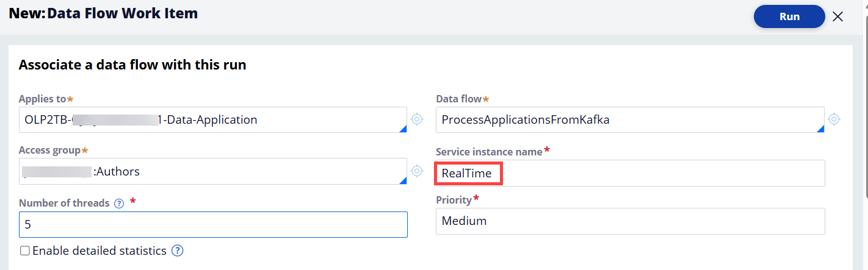Expand Applies to autocomplete corner arrow

pos(403,129)
